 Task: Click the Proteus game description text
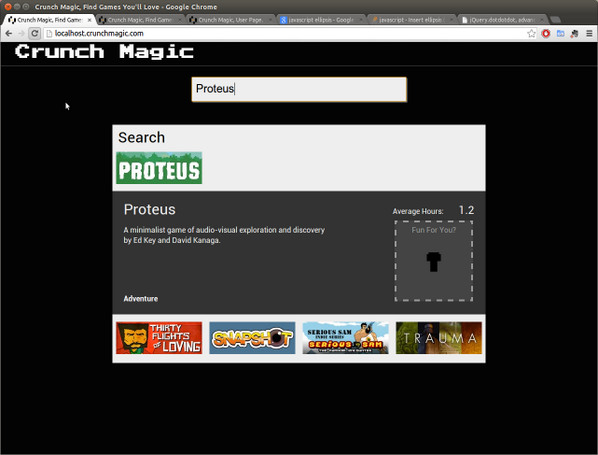coord(224,235)
